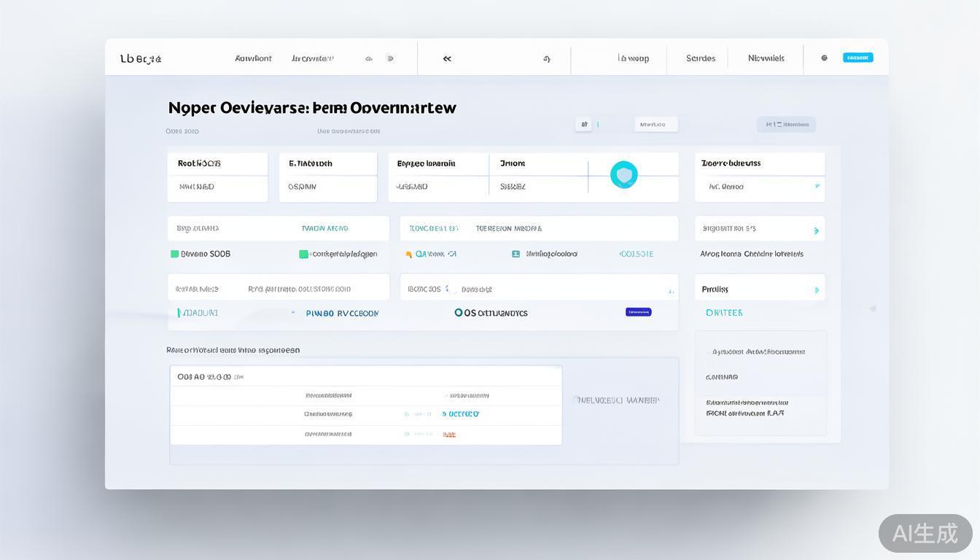The width and height of the screenshot is (980, 560).
Task: Click the logo in the top-left corner
Action: [x=141, y=58]
